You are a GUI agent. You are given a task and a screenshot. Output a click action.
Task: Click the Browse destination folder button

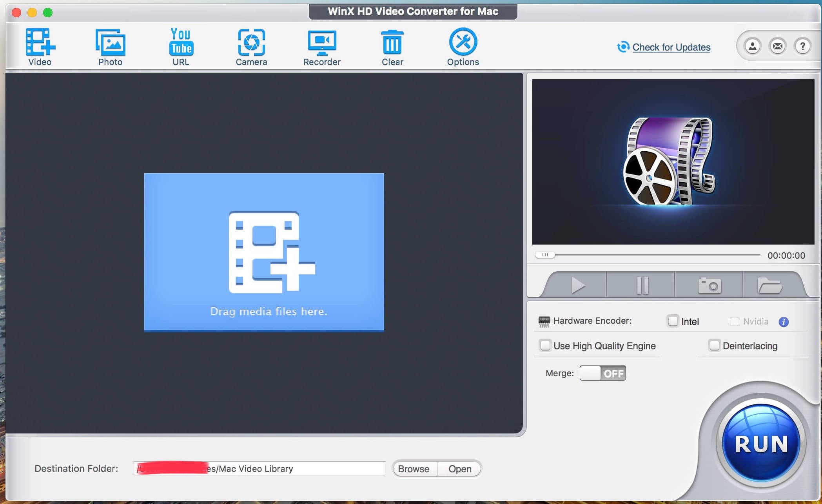[x=413, y=468]
